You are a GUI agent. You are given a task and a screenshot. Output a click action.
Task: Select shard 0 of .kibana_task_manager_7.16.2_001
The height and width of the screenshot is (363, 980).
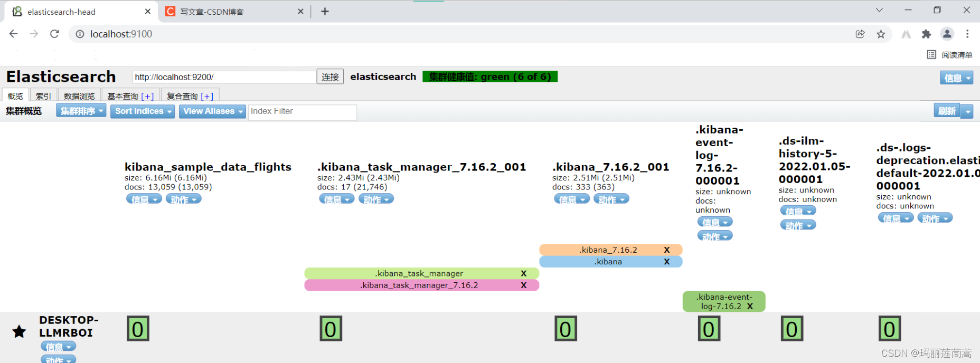tap(331, 329)
